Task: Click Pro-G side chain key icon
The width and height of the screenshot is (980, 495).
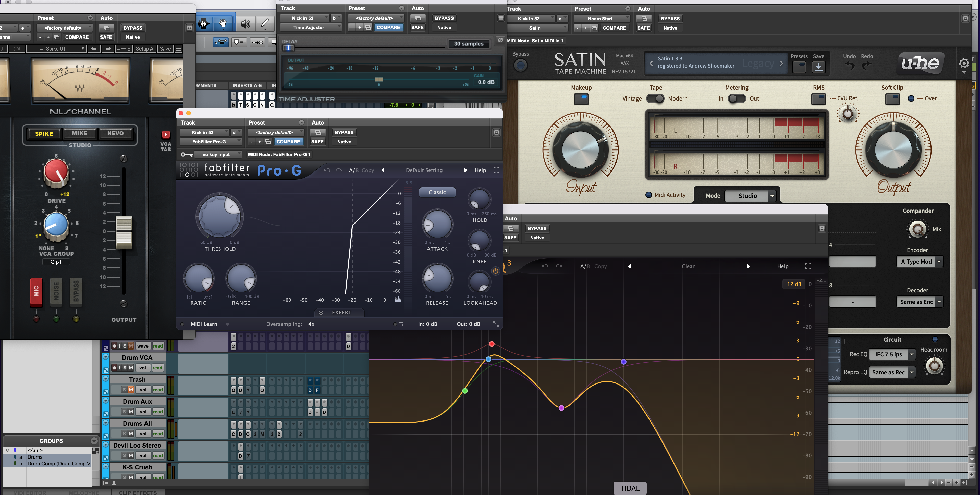Action: [186, 154]
